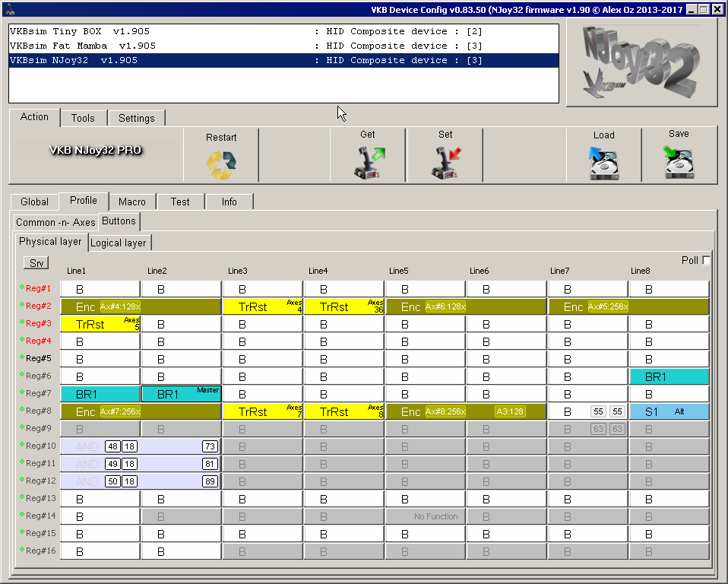This screenshot has height=584, width=728.
Task: Click the BR1 Master cell
Action: (182, 394)
